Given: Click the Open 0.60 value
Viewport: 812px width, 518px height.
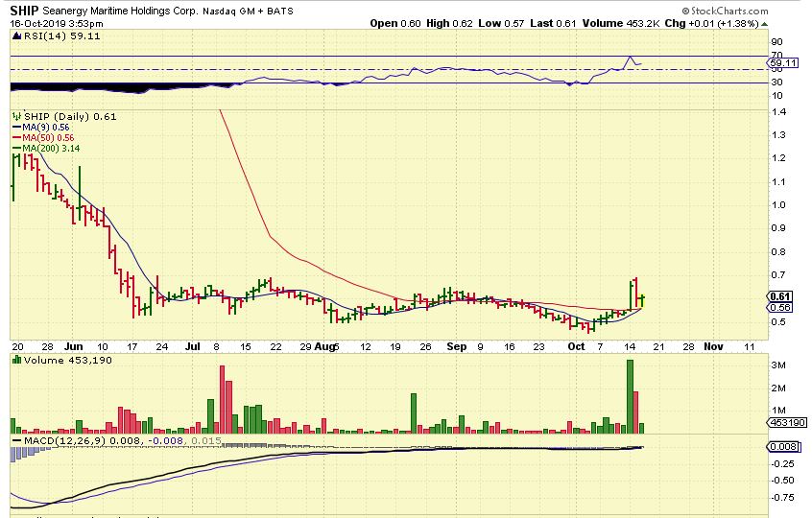Looking at the screenshot, I should (x=395, y=23).
